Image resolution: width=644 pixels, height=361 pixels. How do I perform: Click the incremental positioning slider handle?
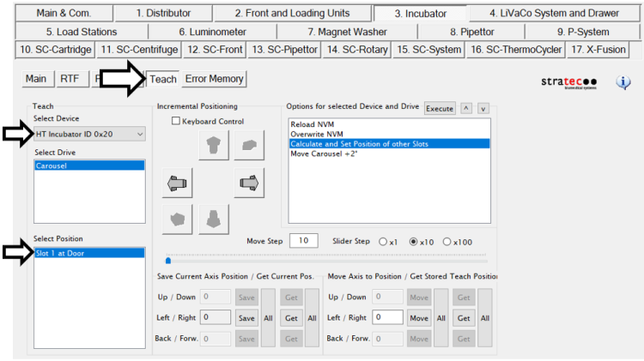point(167,260)
